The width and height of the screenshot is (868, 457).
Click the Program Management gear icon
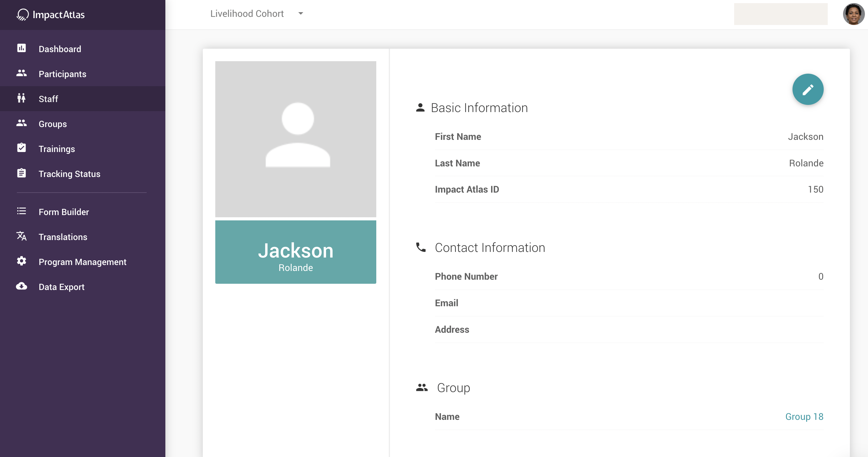click(21, 261)
